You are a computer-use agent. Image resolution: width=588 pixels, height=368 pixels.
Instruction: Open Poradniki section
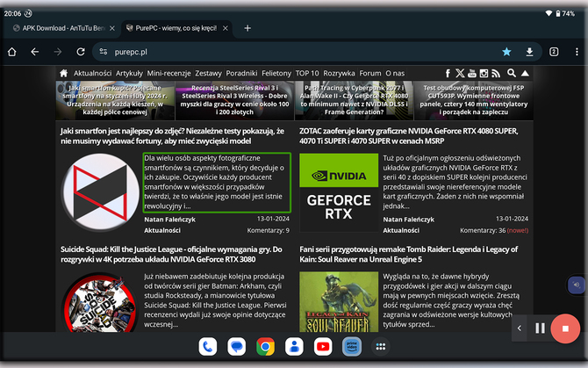tap(241, 73)
